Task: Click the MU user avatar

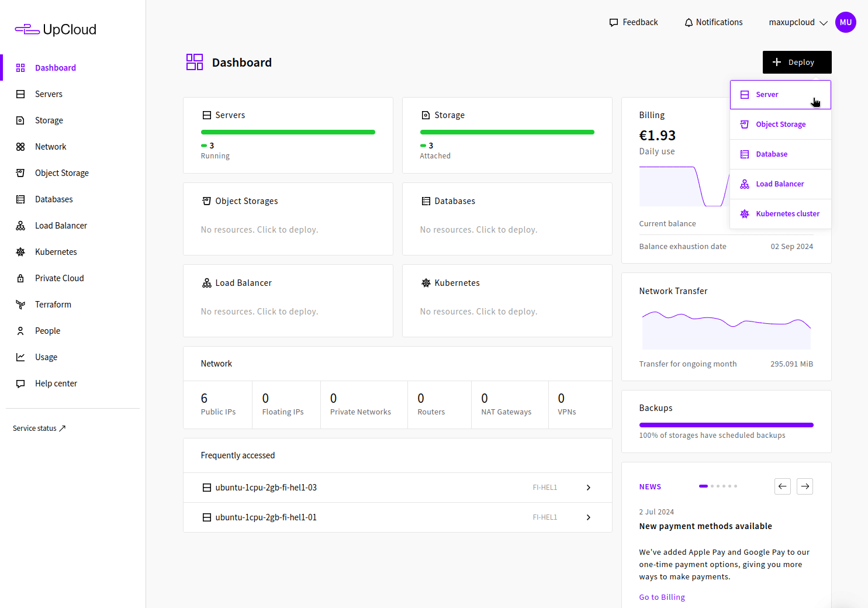Action: click(x=845, y=22)
